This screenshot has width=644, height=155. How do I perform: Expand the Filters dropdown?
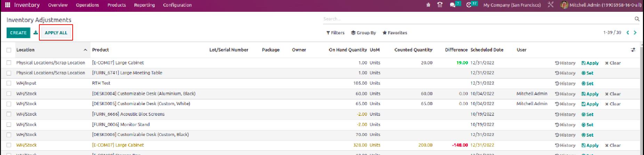pyautogui.click(x=335, y=33)
